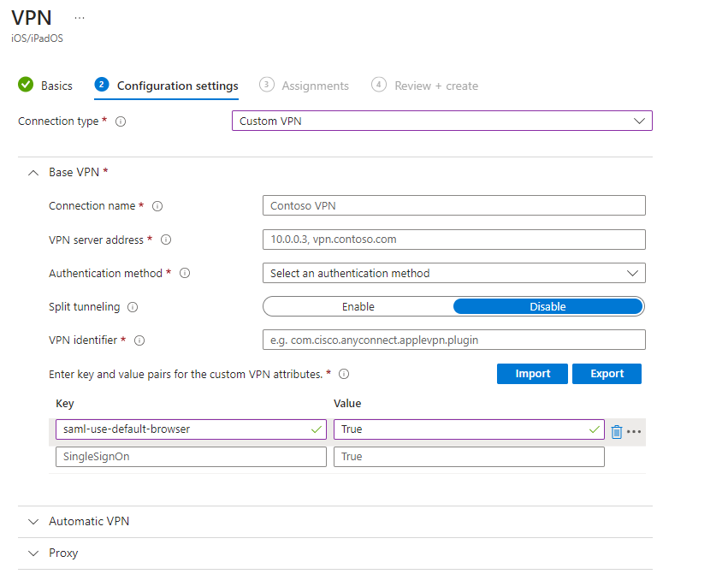
Task: Select Disable for split tunneling
Action: pos(547,306)
